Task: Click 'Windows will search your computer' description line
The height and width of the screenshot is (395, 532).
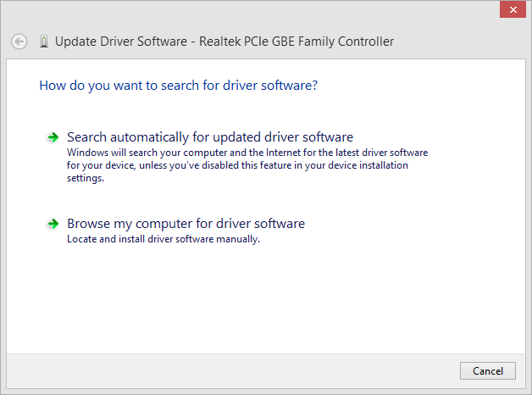Action: [247, 153]
